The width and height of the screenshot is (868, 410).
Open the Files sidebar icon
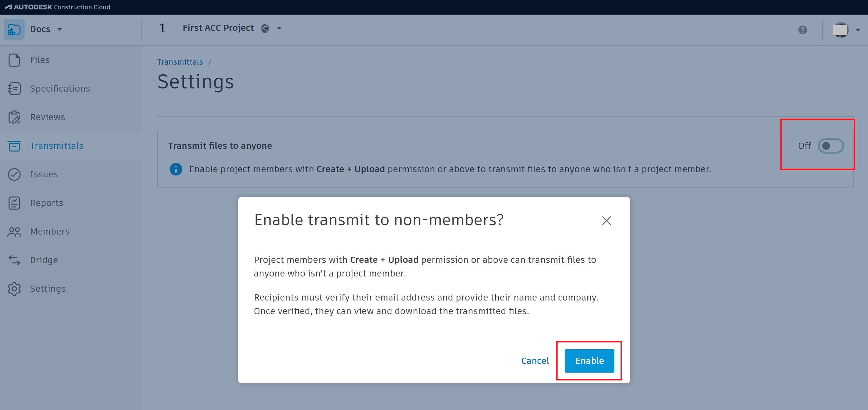click(x=14, y=60)
